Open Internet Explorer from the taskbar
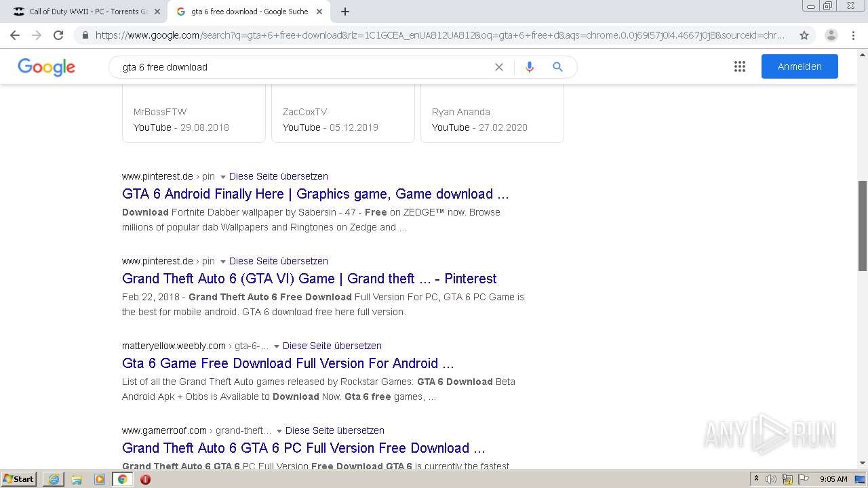 click(x=54, y=479)
